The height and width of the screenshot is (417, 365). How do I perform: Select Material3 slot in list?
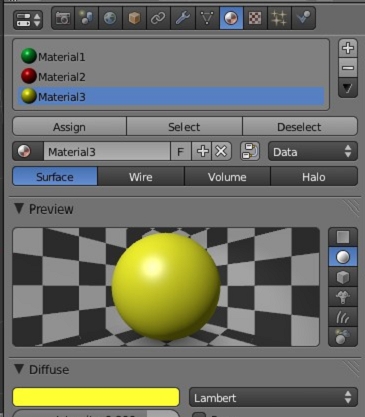click(x=171, y=97)
